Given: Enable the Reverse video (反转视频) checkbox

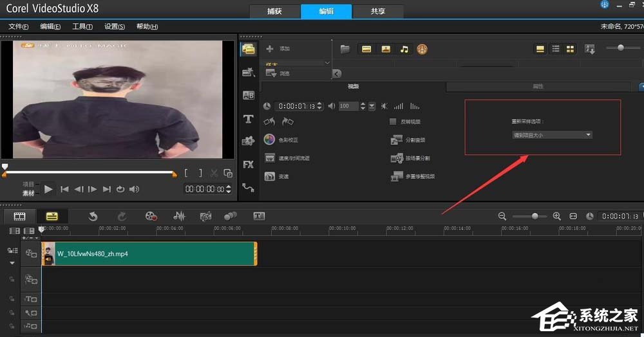Looking at the screenshot, I should [393, 122].
